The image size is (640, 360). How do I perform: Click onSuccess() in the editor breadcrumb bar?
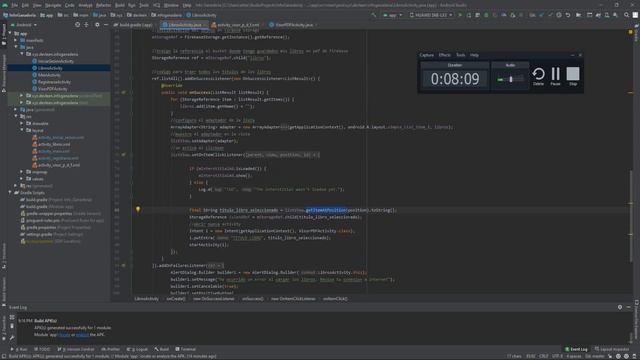252,299
